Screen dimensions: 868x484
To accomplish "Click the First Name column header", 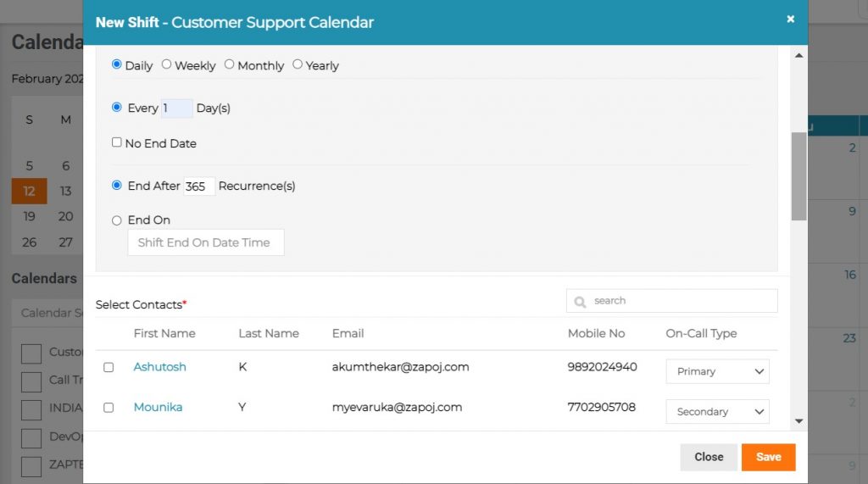I will coord(164,333).
